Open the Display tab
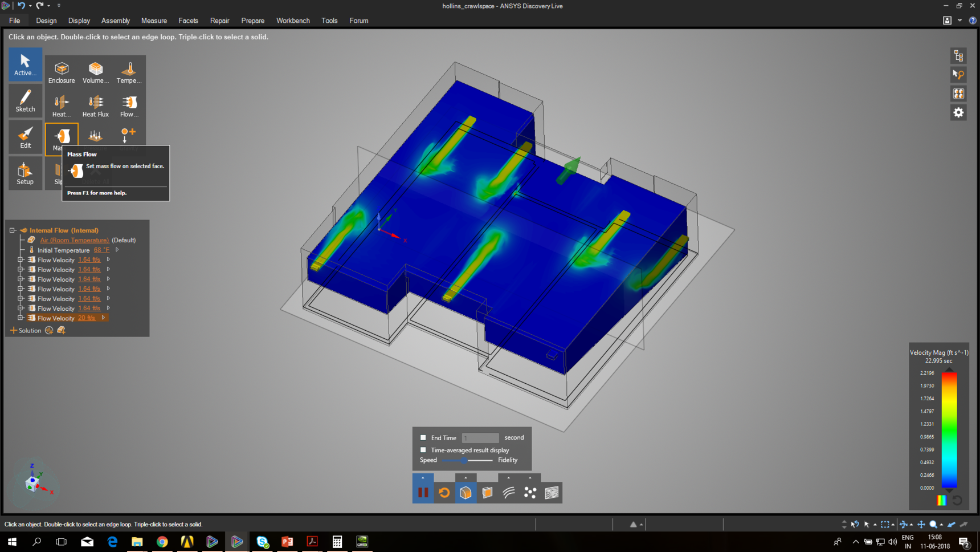This screenshot has height=552, width=980. pyautogui.click(x=79, y=21)
